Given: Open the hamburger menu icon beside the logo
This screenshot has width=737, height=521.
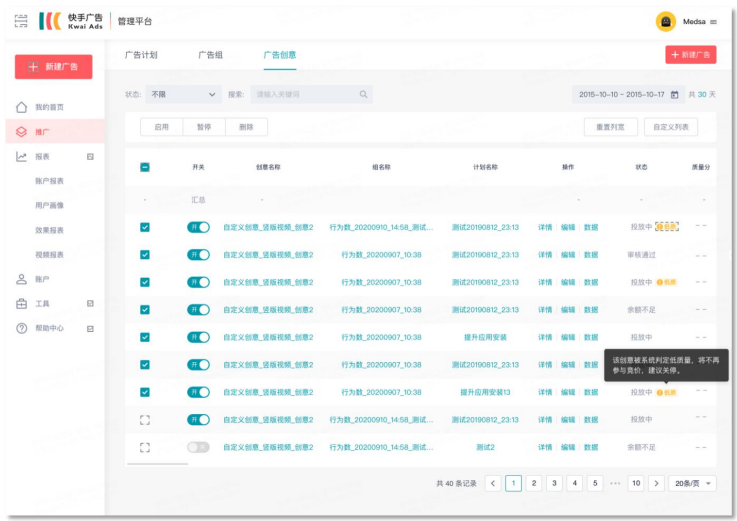Looking at the screenshot, I should [x=21, y=21].
